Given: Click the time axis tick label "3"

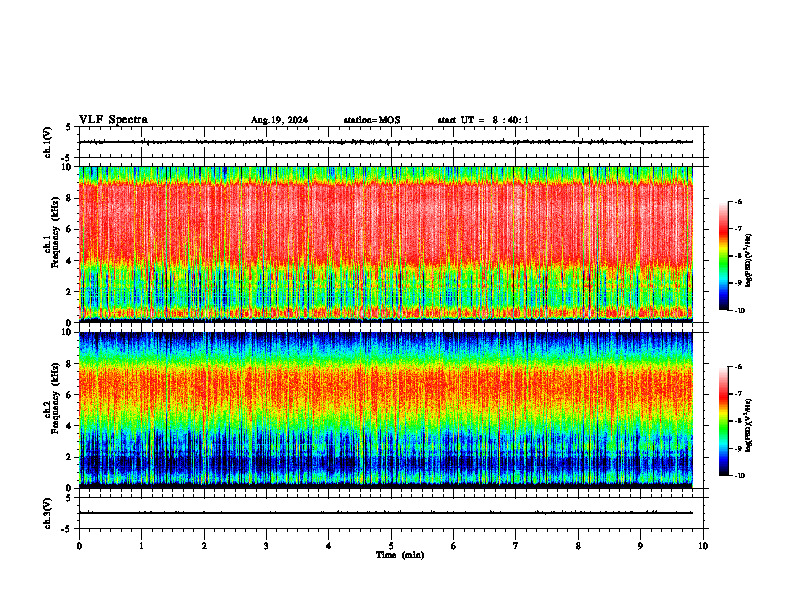Looking at the screenshot, I should 266,546.
